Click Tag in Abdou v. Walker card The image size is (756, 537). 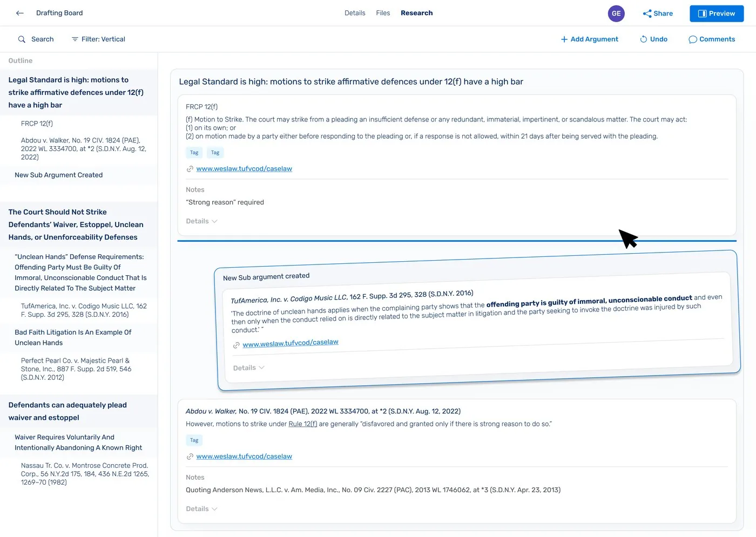pos(194,440)
